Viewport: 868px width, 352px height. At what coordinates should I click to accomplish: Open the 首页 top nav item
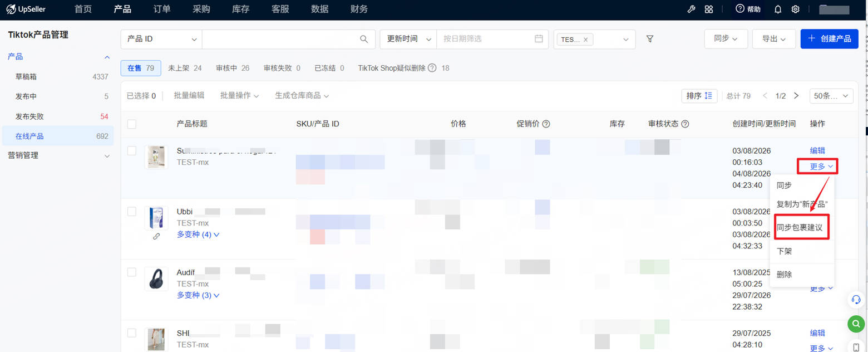point(83,9)
